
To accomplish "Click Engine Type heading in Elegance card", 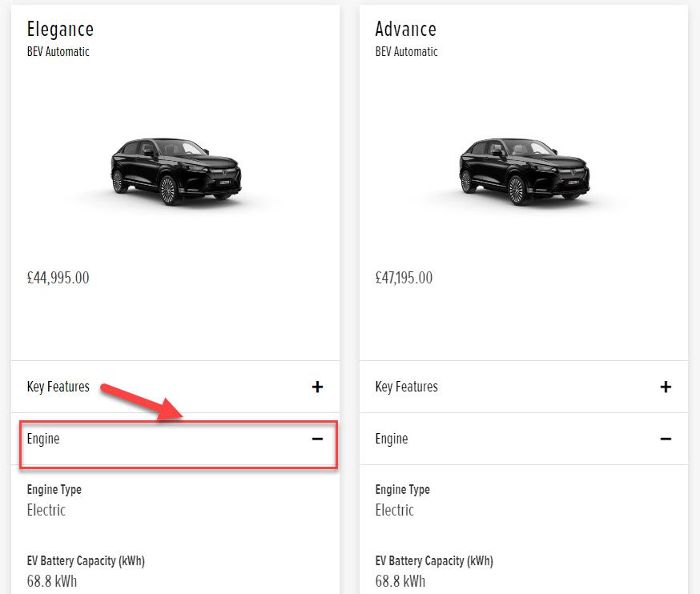I will click(x=54, y=489).
